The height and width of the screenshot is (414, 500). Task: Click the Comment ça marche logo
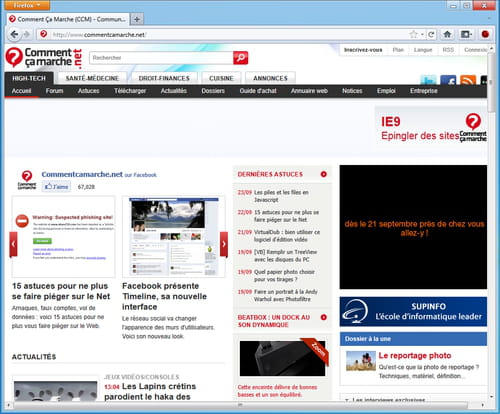point(43,57)
